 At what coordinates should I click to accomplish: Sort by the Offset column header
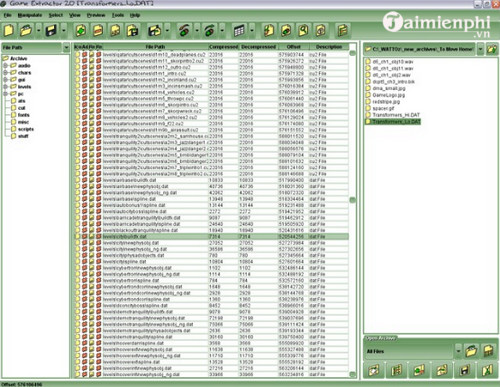[294, 47]
